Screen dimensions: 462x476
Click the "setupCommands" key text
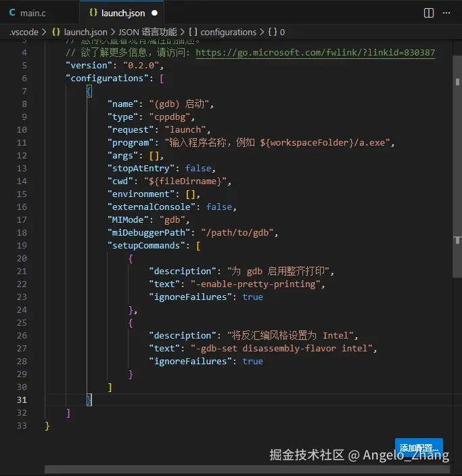coord(146,245)
